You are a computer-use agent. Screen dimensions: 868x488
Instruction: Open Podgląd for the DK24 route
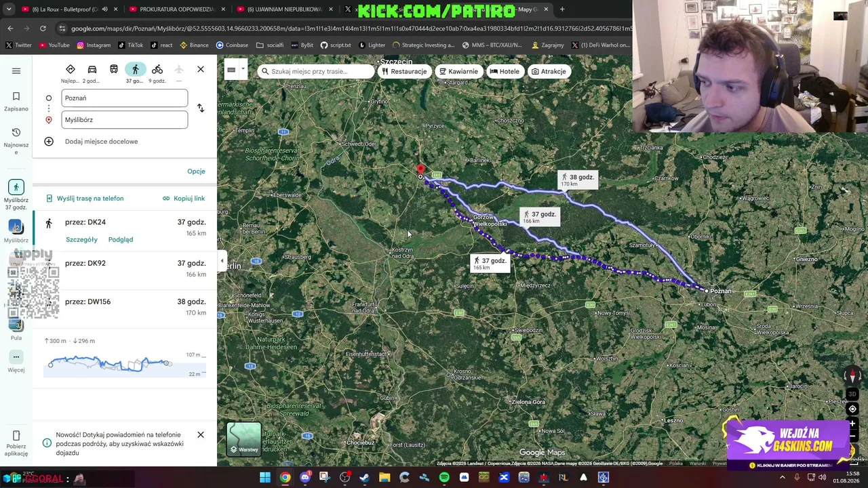click(121, 240)
